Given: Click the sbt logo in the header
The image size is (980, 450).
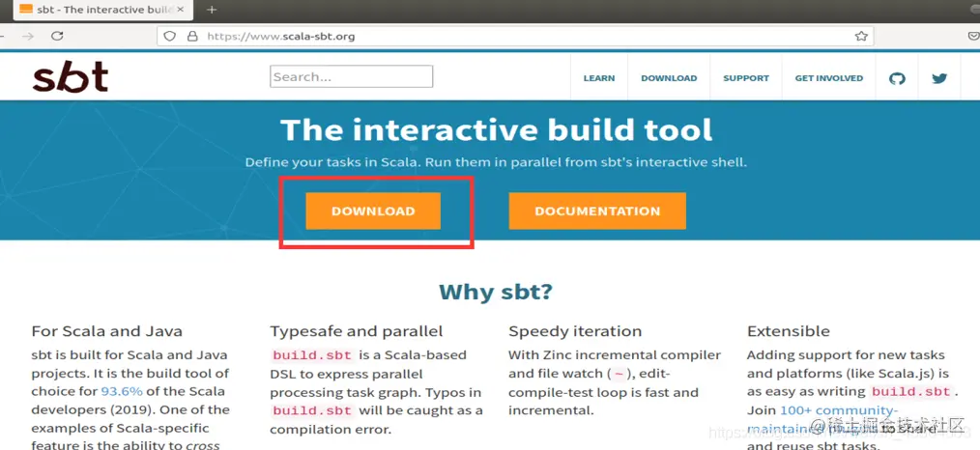Looking at the screenshot, I should 70,78.
